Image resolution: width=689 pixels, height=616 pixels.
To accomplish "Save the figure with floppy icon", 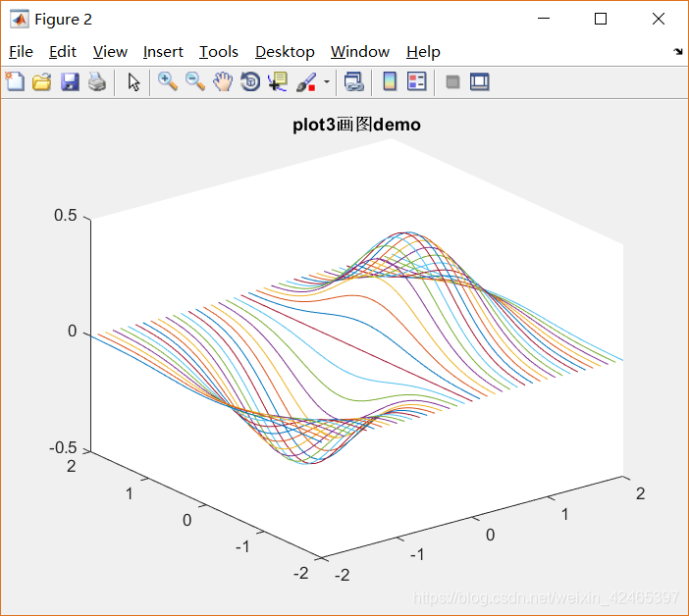I will [70, 82].
